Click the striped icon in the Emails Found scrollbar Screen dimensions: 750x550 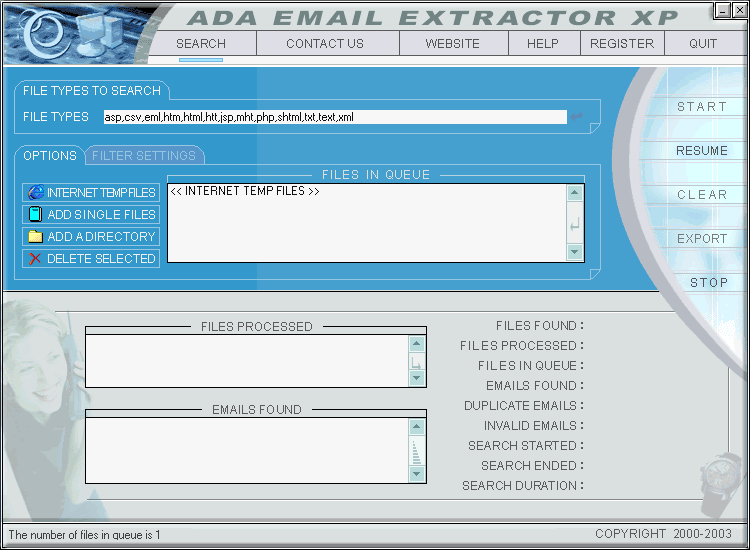[416, 452]
